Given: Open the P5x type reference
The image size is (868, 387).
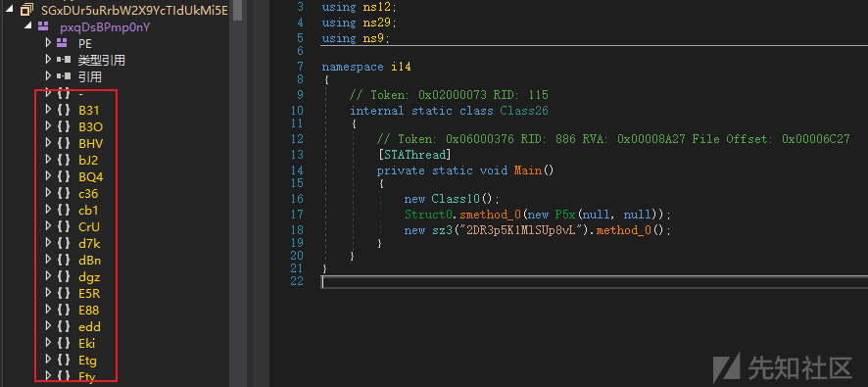Looking at the screenshot, I should click(x=565, y=215).
